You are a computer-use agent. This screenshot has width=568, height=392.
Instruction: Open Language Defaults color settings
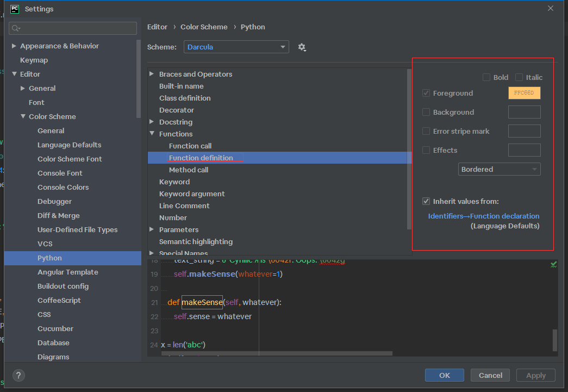[69, 145]
